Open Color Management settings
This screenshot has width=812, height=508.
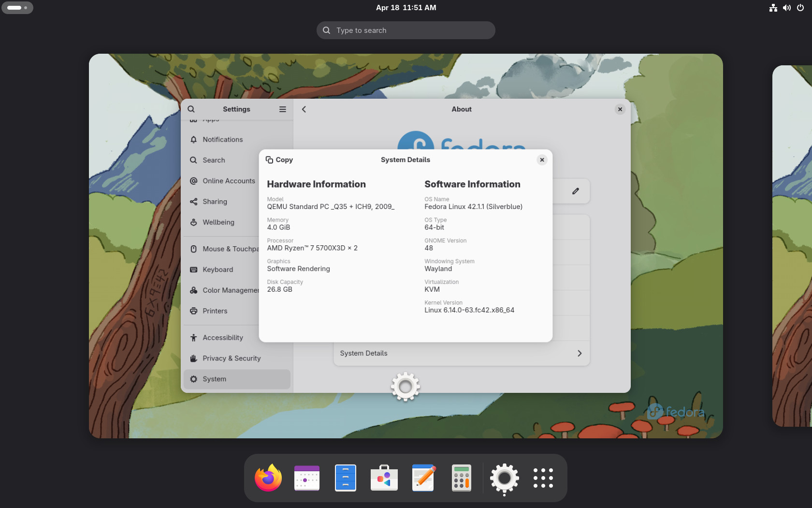pos(221,290)
